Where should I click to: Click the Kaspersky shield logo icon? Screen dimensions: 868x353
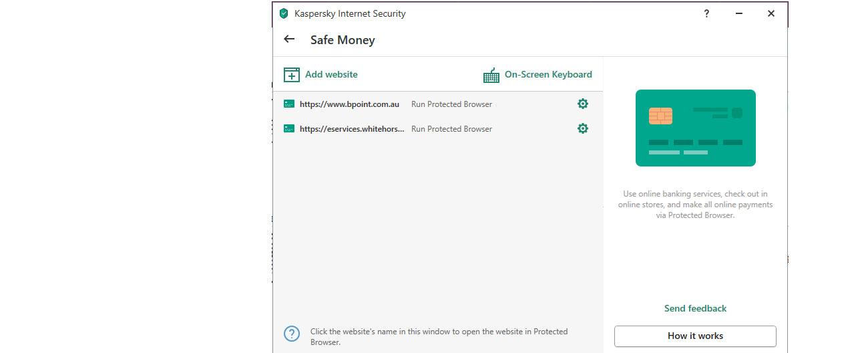tap(284, 13)
